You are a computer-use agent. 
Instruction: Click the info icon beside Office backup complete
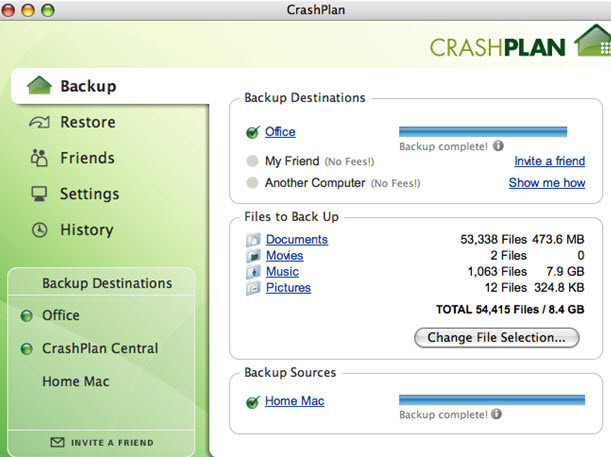(498, 146)
